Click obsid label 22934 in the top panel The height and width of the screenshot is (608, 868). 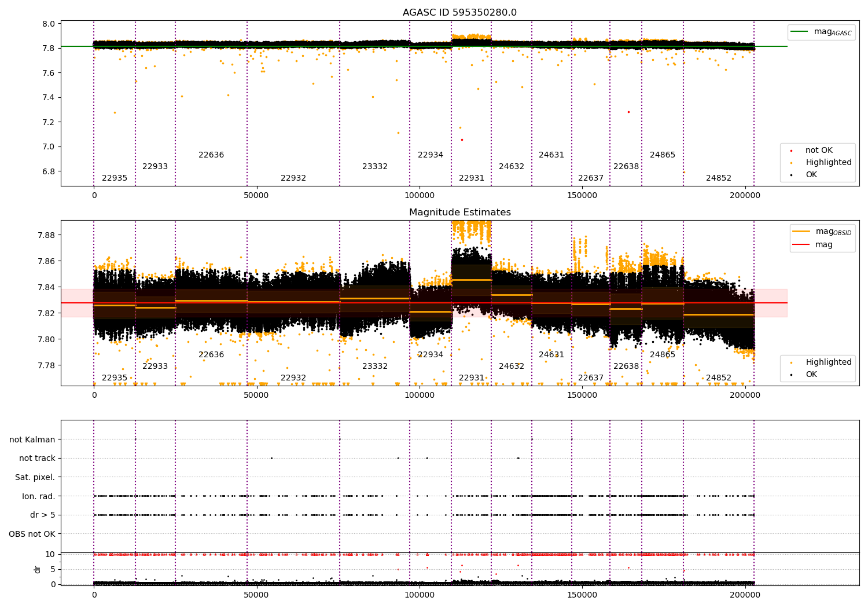click(431, 155)
